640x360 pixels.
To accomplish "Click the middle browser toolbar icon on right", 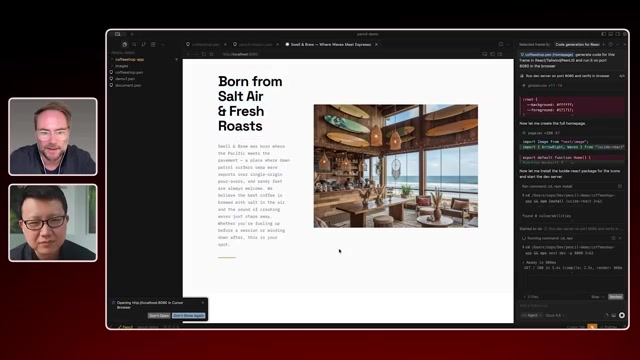I will point(492,54).
